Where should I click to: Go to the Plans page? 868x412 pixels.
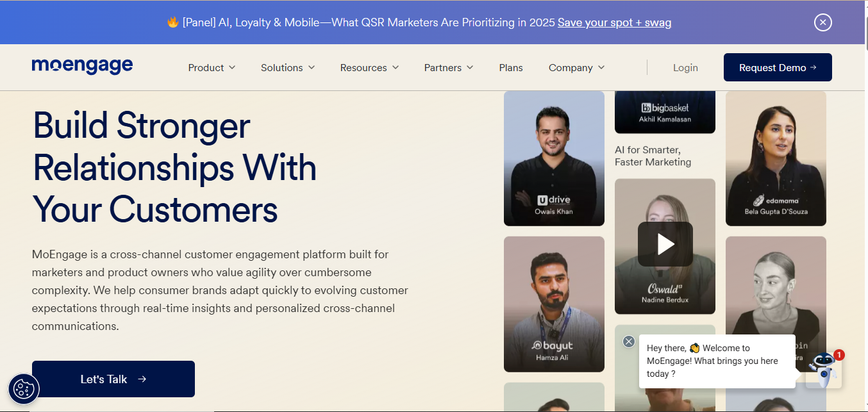tap(511, 67)
